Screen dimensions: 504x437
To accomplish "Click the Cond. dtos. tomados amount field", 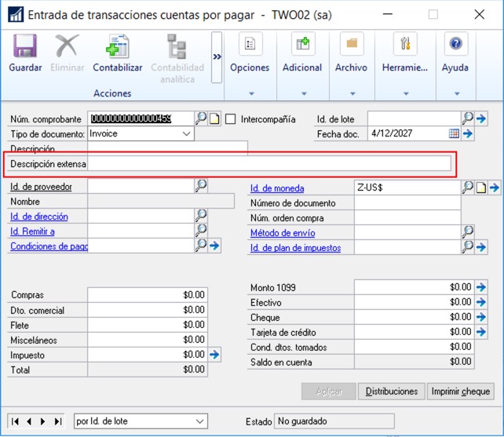I will (x=415, y=347).
